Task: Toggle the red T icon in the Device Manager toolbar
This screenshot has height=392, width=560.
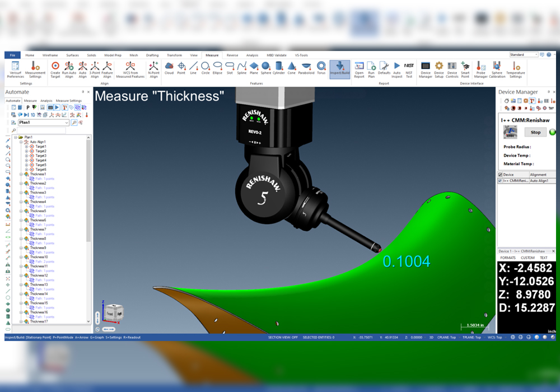Action: [532, 101]
